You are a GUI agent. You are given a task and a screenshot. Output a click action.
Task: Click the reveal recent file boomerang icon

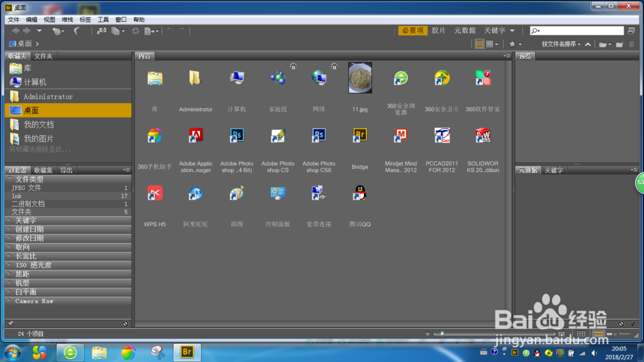(57, 31)
